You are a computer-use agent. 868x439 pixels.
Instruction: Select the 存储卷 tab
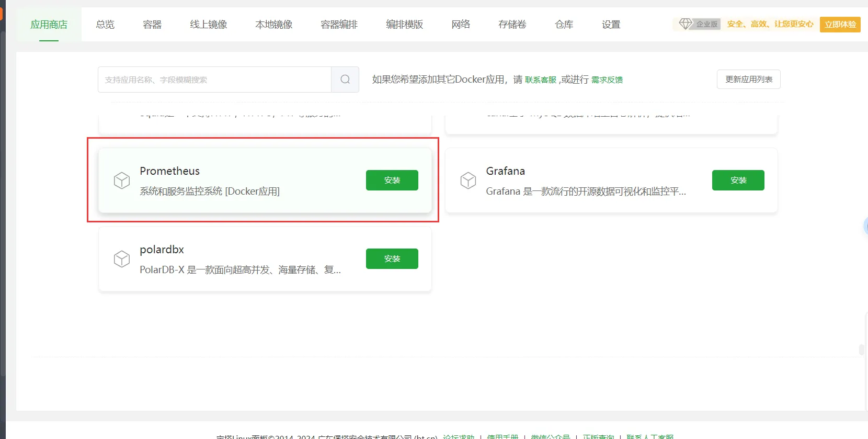(x=512, y=25)
